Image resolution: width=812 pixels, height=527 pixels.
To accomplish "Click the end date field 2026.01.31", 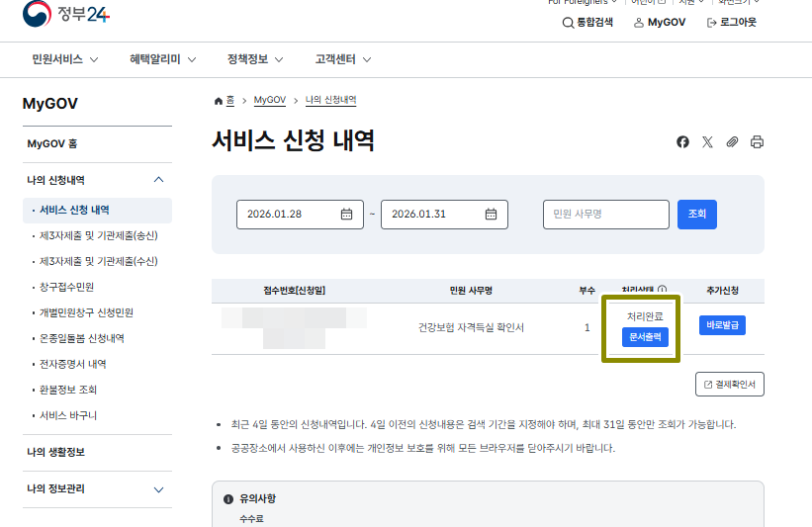I will click(x=444, y=215).
